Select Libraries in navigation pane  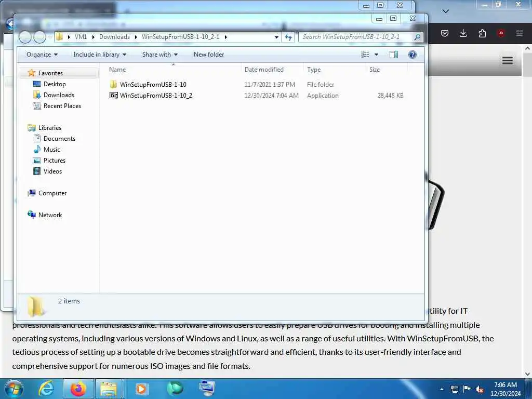tap(49, 128)
